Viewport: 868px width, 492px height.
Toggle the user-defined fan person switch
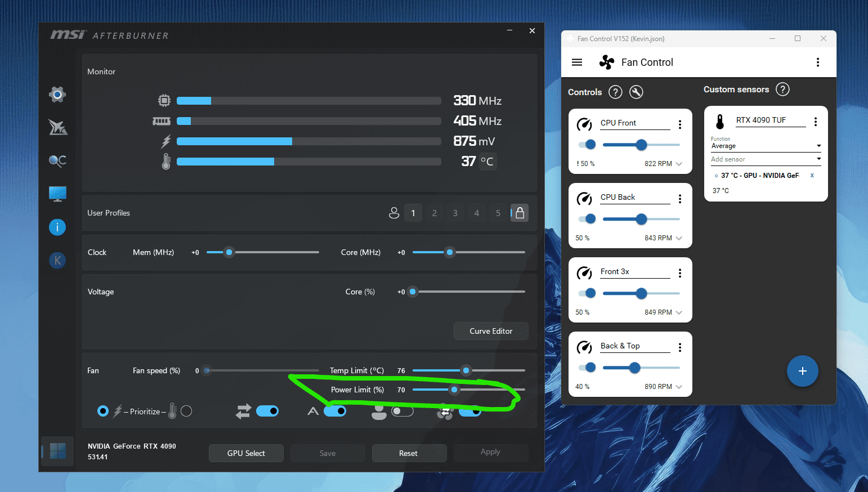(402, 411)
